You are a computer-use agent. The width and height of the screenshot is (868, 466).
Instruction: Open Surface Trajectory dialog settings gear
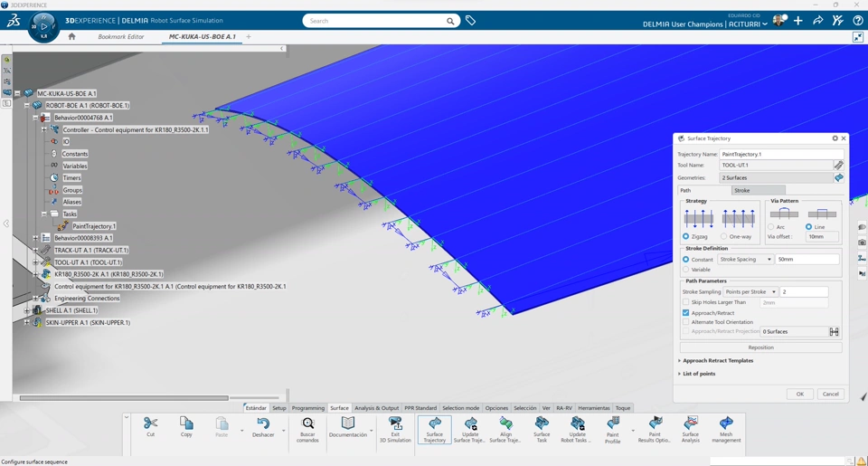[x=835, y=138]
